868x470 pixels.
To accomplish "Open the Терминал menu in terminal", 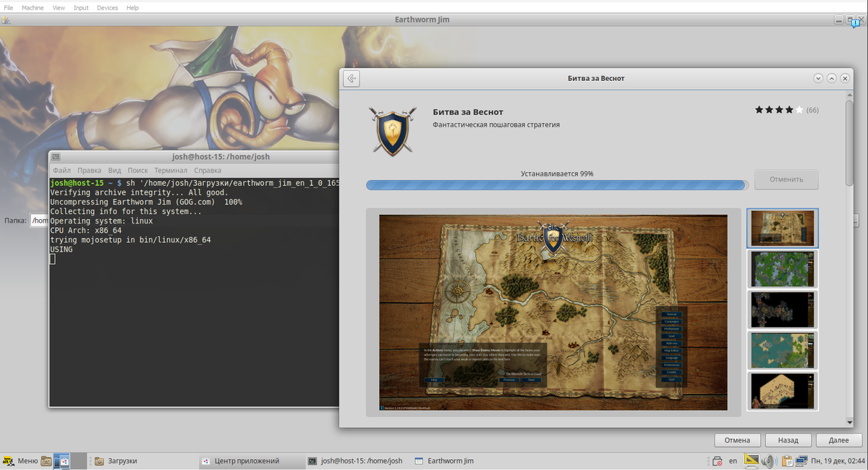I will tap(171, 171).
